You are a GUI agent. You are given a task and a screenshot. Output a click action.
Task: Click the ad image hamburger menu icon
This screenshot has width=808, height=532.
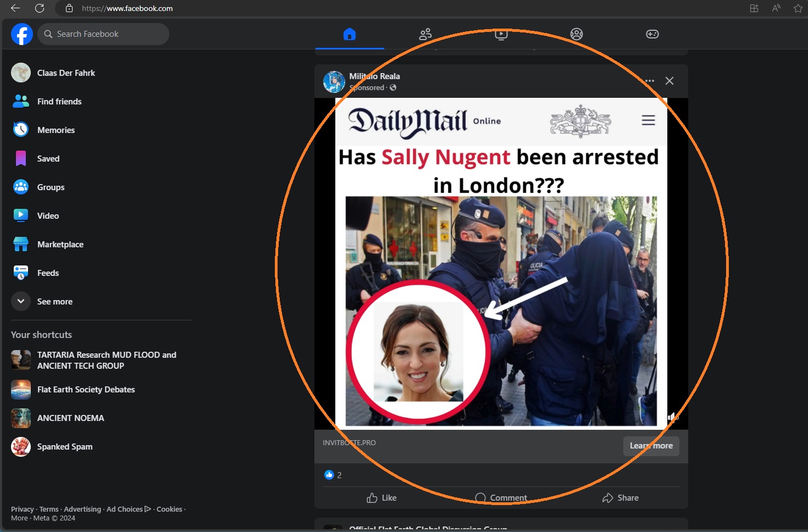coord(648,120)
